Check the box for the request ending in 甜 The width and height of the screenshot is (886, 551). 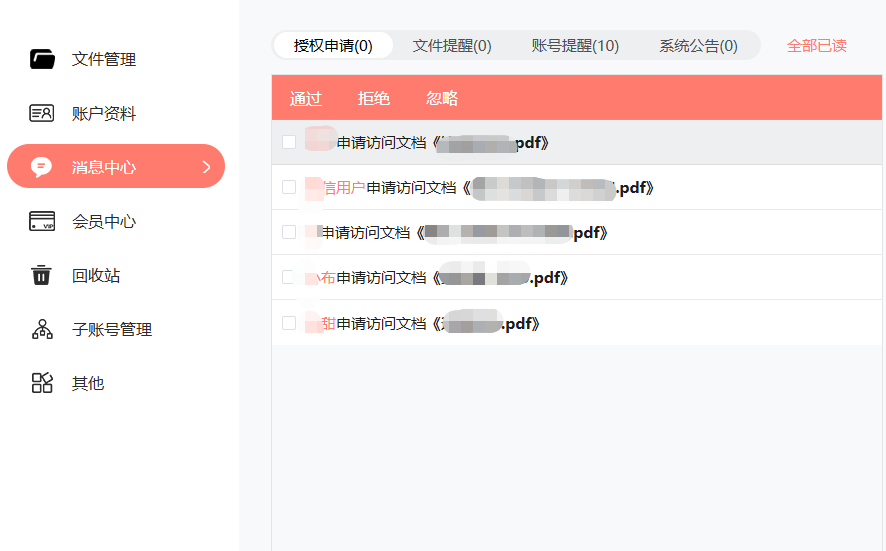click(289, 323)
